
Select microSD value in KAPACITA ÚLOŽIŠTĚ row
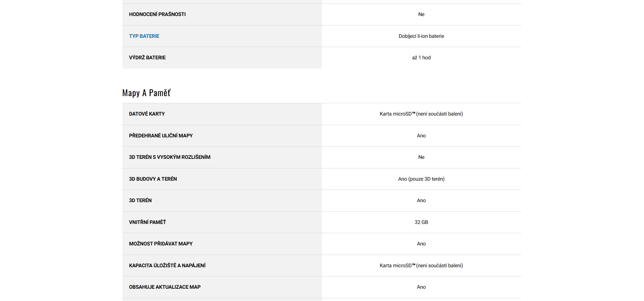click(421, 266)
